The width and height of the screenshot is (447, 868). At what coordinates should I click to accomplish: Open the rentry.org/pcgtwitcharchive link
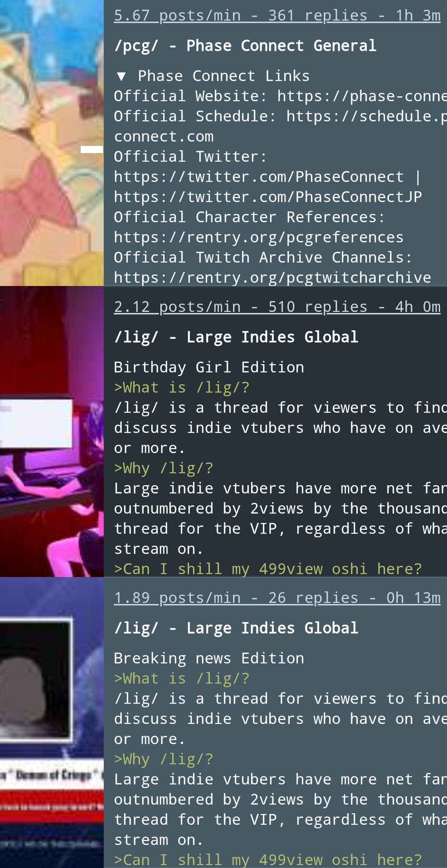tap(272, 278)
